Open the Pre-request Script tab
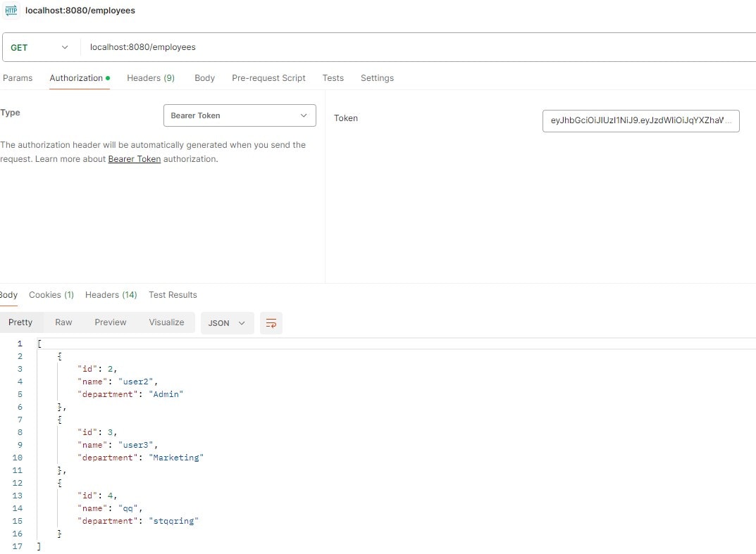Screen dimensions: 756x554 coord(268,78)
